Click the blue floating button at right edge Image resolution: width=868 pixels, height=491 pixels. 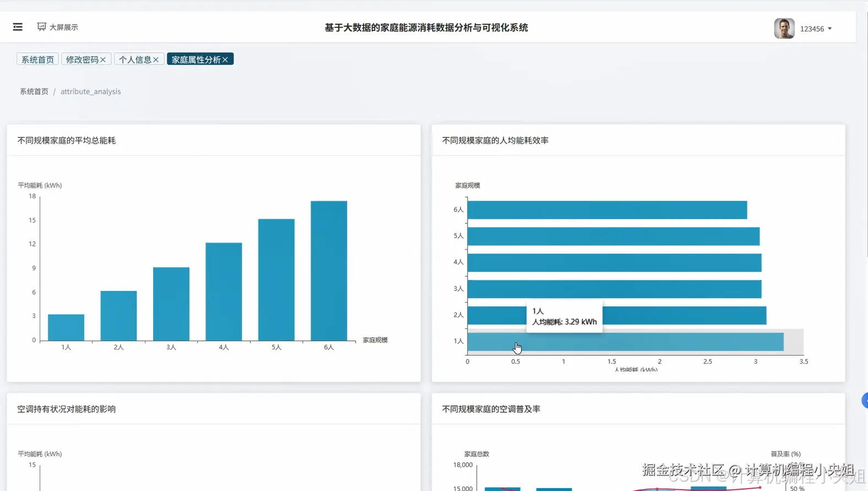[x=865, y=401]
